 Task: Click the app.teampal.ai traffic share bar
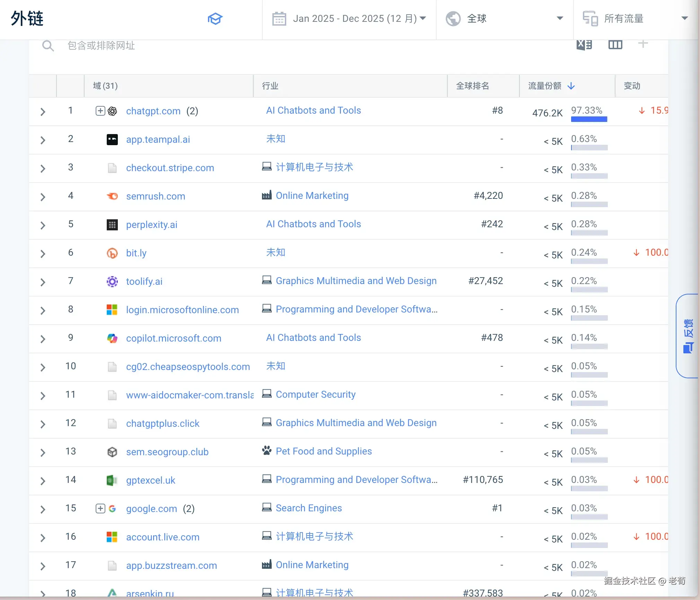[589, 148]
